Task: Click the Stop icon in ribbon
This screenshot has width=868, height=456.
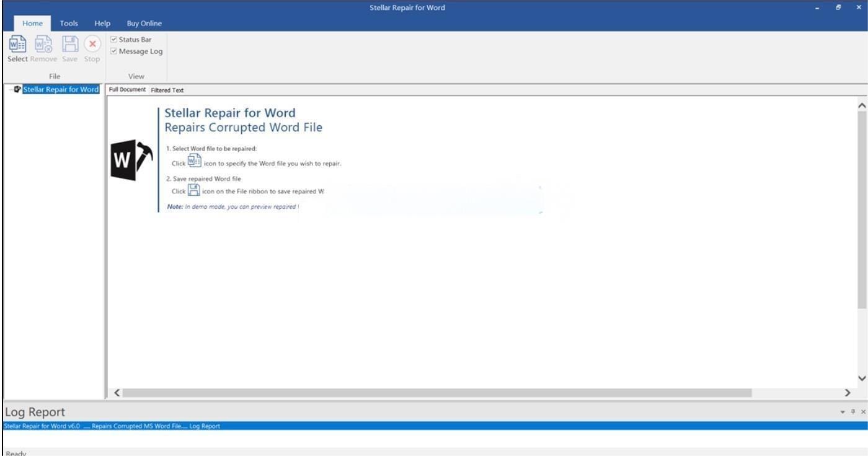Action: coord(92,44)
